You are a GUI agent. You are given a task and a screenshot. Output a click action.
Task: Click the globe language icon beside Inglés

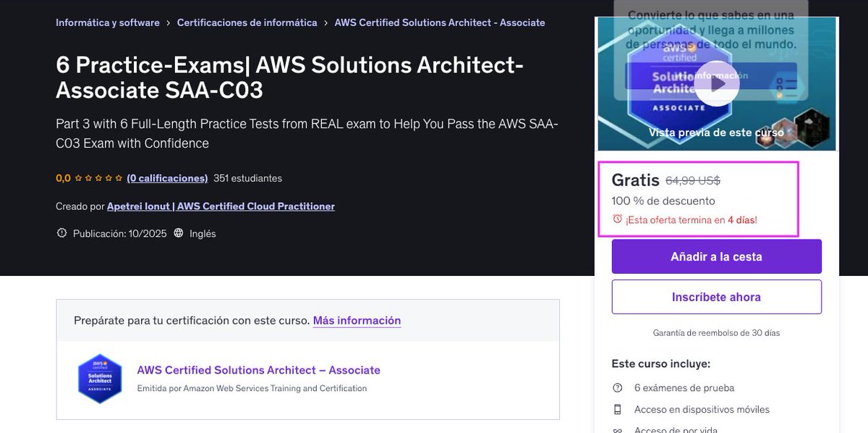[x=179, y=233]
